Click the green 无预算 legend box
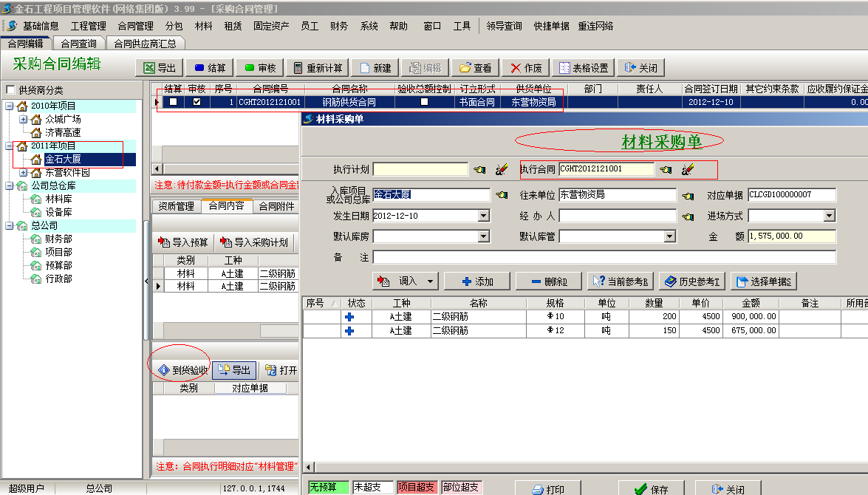The height and width of the screenshot is (495, 868). 328,488
